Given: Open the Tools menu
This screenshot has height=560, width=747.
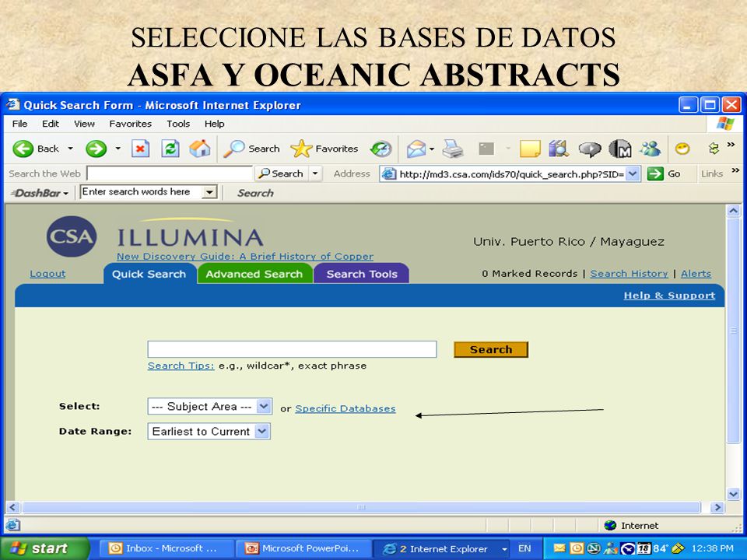Looking at the screenshot, I should click(x=178, y=124).
